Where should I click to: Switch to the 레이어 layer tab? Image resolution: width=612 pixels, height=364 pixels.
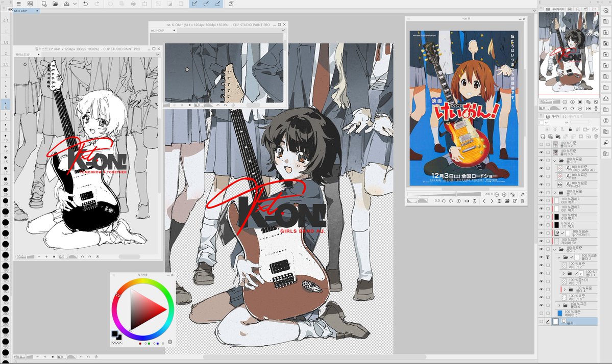coord(553,116)
